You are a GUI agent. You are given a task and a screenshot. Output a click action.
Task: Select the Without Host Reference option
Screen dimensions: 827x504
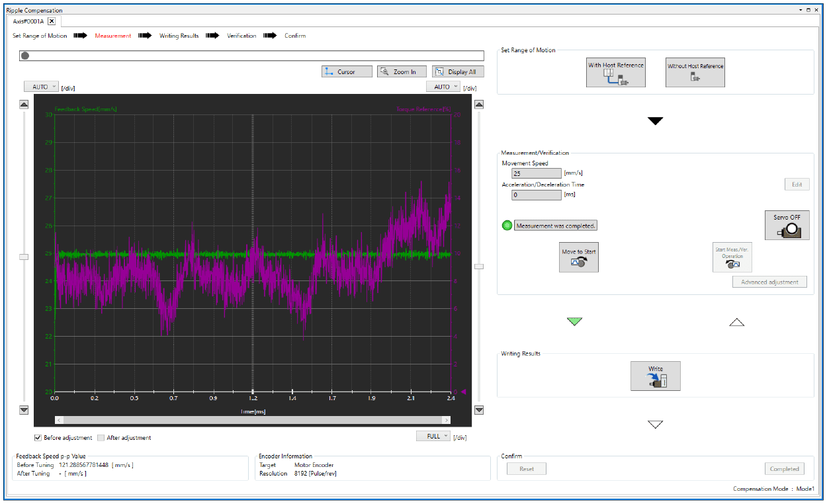click(695, 72)
